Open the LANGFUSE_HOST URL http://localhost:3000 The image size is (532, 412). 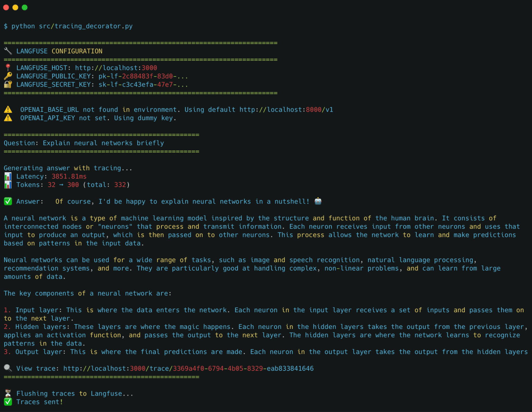(x=116, y=68)
